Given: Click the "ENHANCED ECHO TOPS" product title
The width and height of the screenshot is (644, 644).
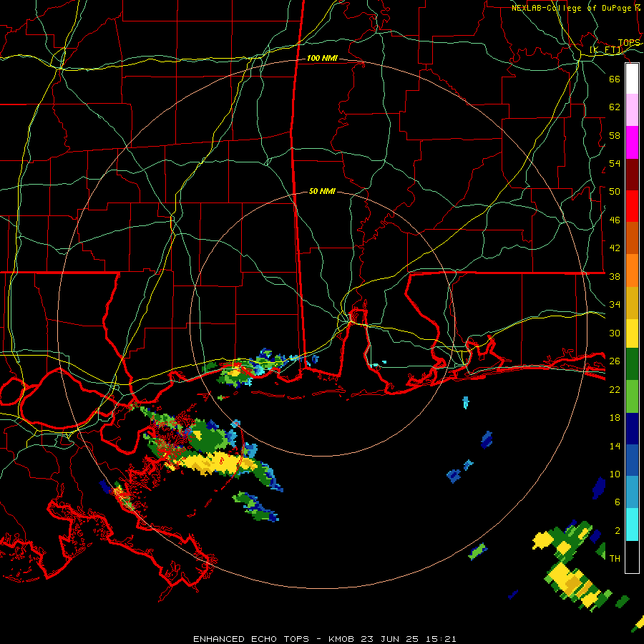Looking at the screenshot, I should pos(251,639).
